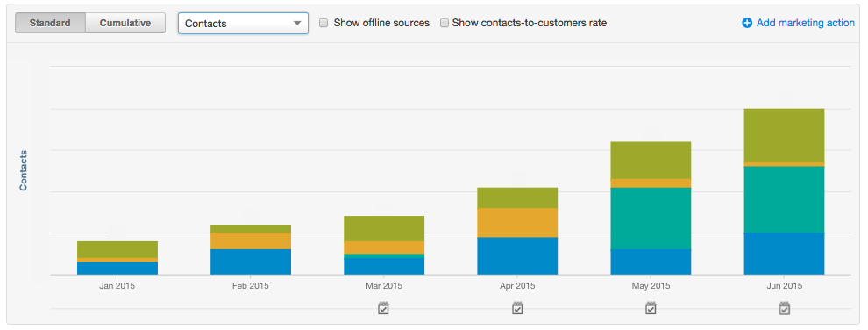Switch to the Standard view tab
This screenshot has width=868, height=330.
(x=50, y=23)
